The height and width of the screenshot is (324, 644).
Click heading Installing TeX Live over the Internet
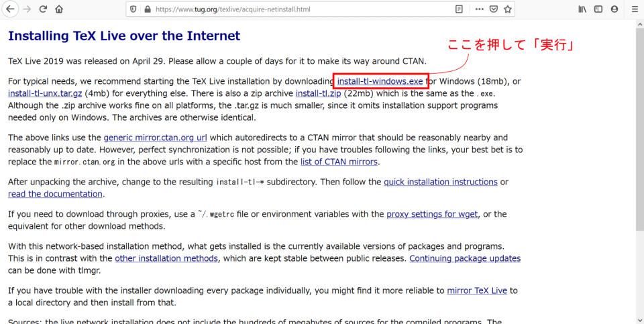click(124, 36)
